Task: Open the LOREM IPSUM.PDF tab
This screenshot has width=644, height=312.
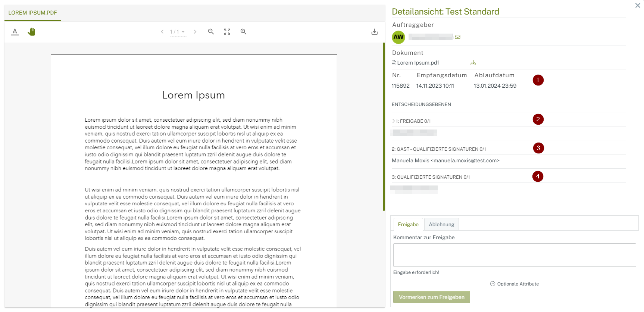Action: [x=33, y=13]
